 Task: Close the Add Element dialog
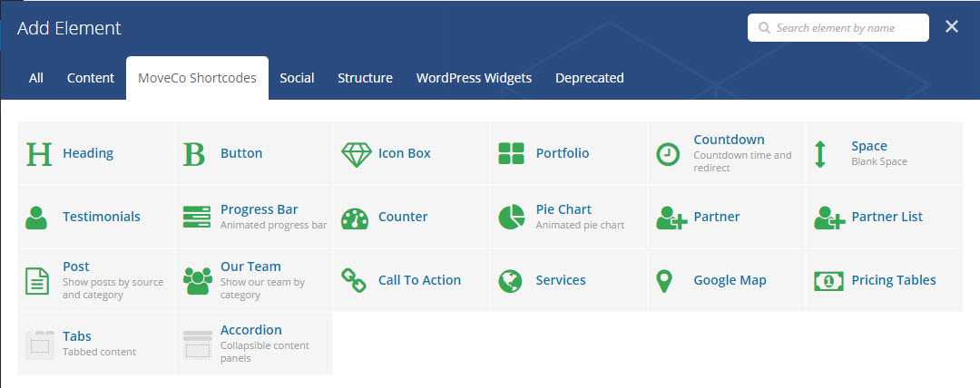(951, 26)
